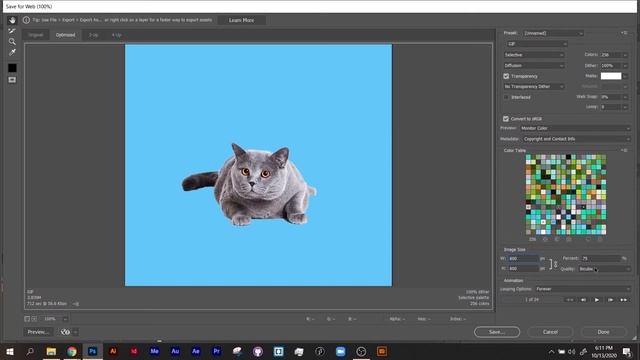Image resolution: width=640 pixels, height=360 pixels.
Task: Go to next animation frame
Action: [610, 300]
